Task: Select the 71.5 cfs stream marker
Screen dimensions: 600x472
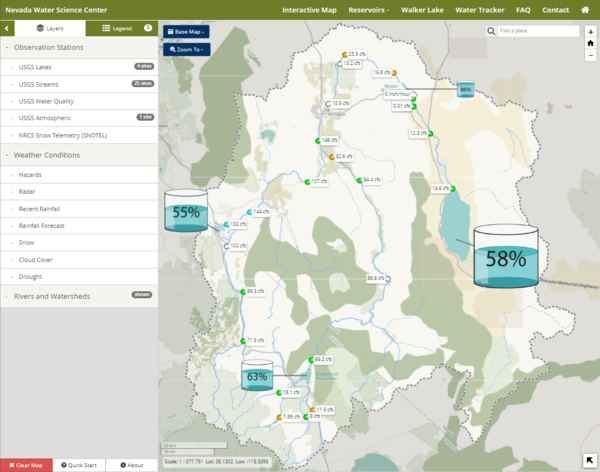Action: tap(243, 341)
